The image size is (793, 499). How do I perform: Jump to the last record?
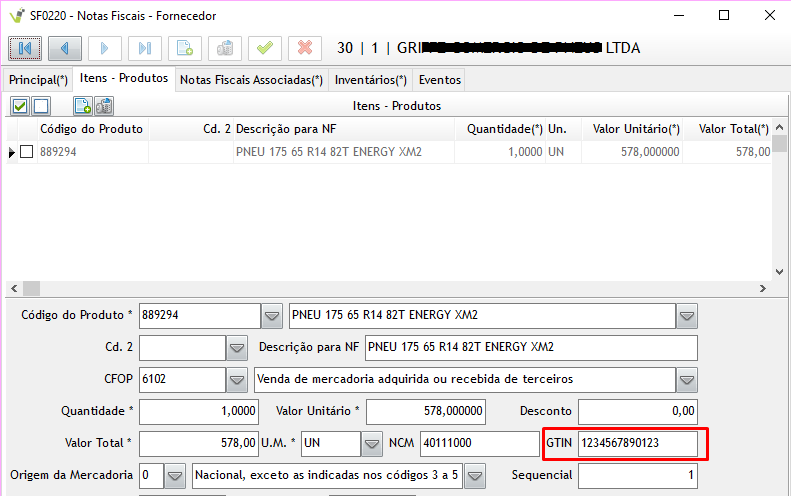click(x=145, y=48)
